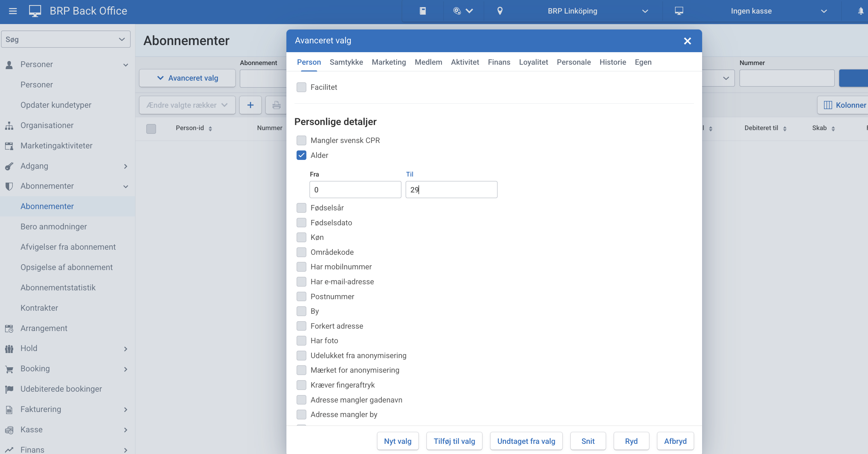Viewport: 868px width, 454px height.
Task: Open the Finans tab in dialog
Action: tap(499, 62)
